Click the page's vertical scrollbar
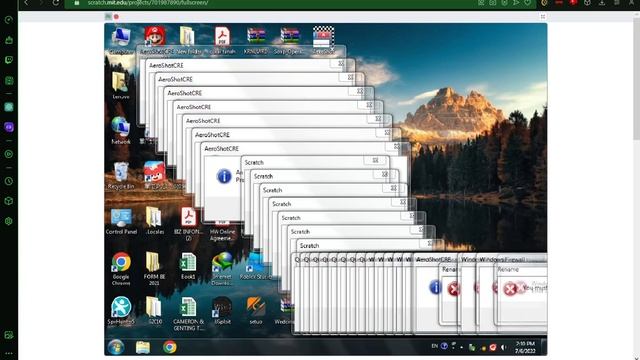The height and width of the screenshot is (360, 640). [636, 78]
